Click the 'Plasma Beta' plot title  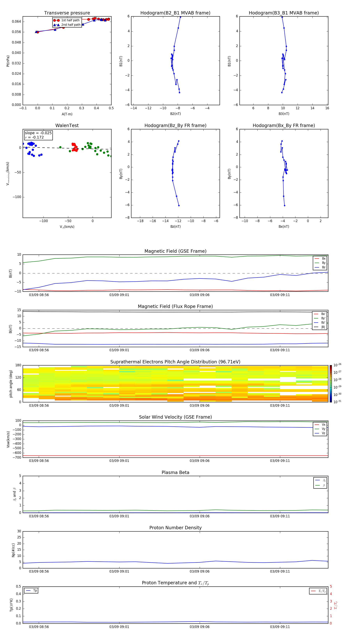click(175, 472)
